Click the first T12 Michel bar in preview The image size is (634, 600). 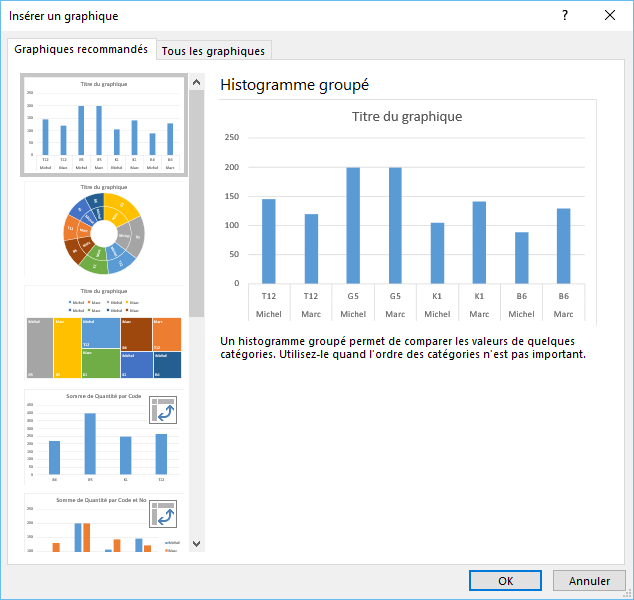(x=269, y=240)
